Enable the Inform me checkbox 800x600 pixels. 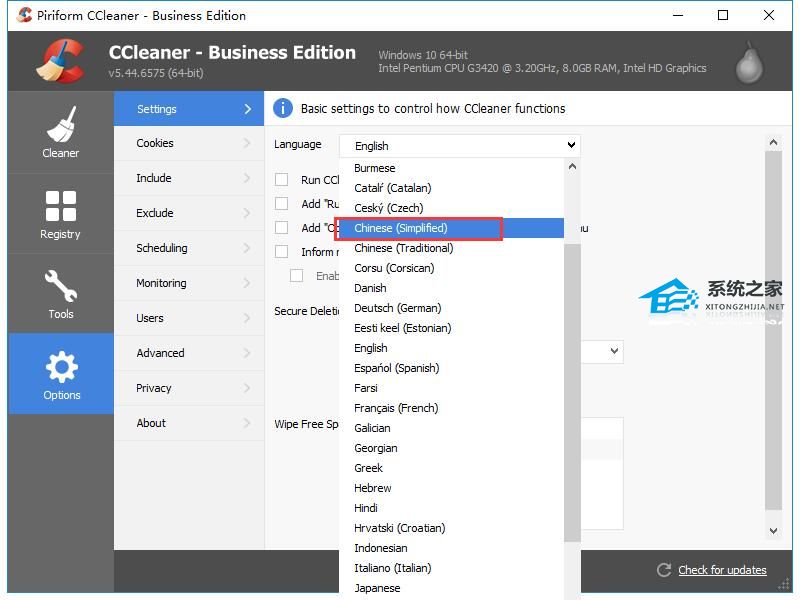[x=282, y=252]
